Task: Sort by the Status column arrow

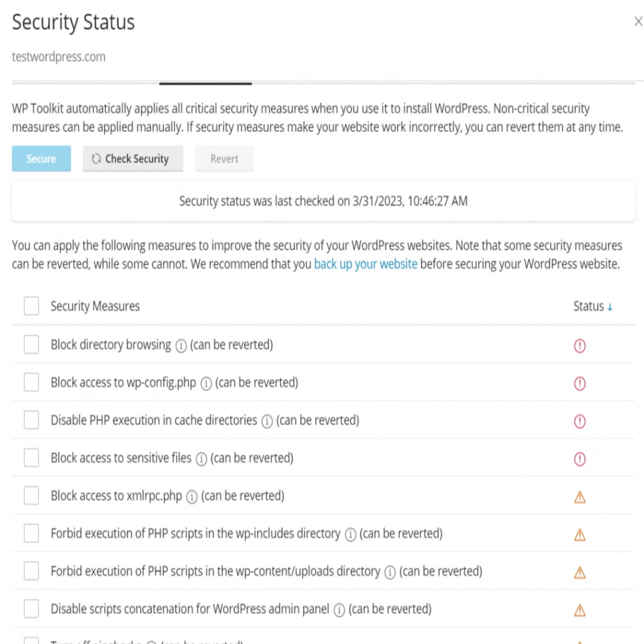Action: click(x=610, y=307)
